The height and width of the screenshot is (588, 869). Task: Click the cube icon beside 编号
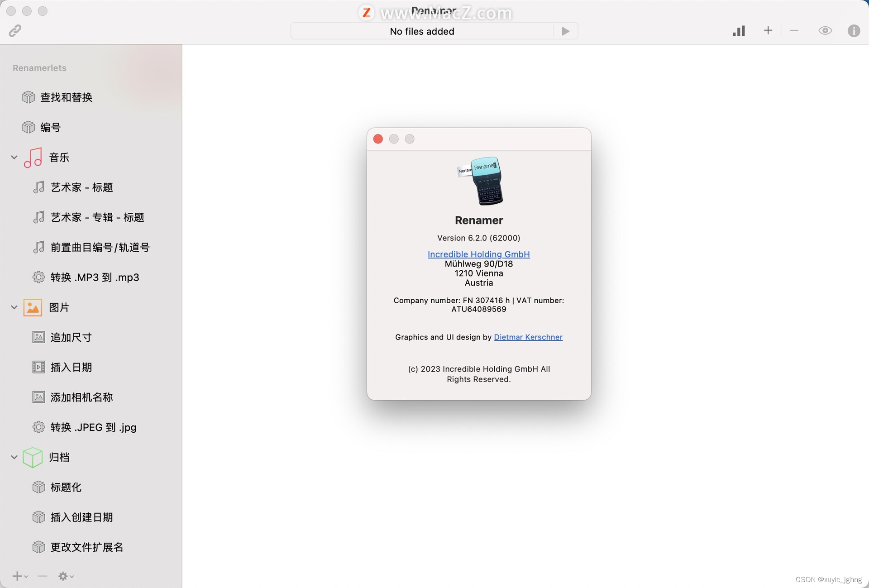click(x=29, y=127)
